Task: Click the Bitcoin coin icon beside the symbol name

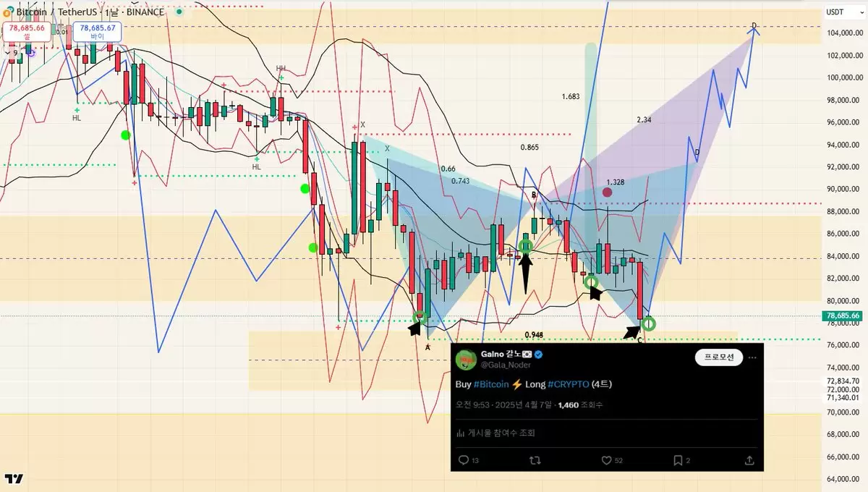Action: click(x=7, y=12)
